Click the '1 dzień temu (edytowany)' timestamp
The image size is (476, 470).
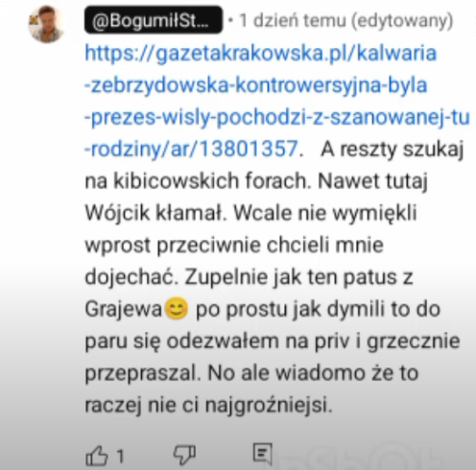[x=346, y=20]
